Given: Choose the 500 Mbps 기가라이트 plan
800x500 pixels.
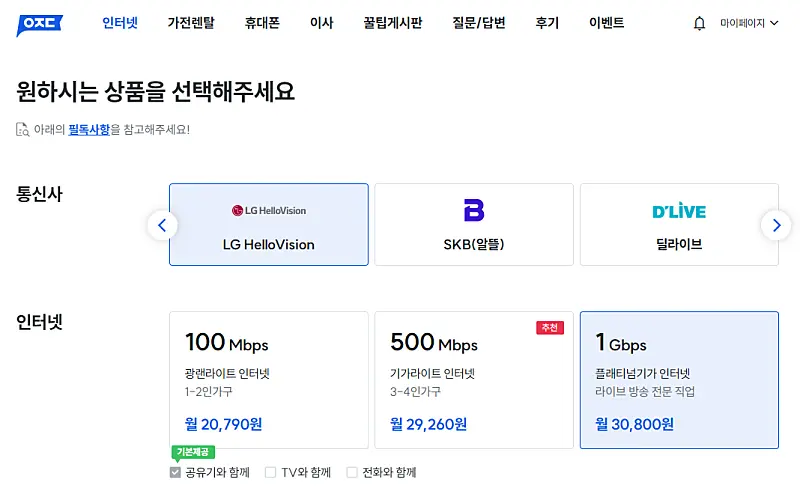Looking at the screenshot, I should [x=473, y=379].
